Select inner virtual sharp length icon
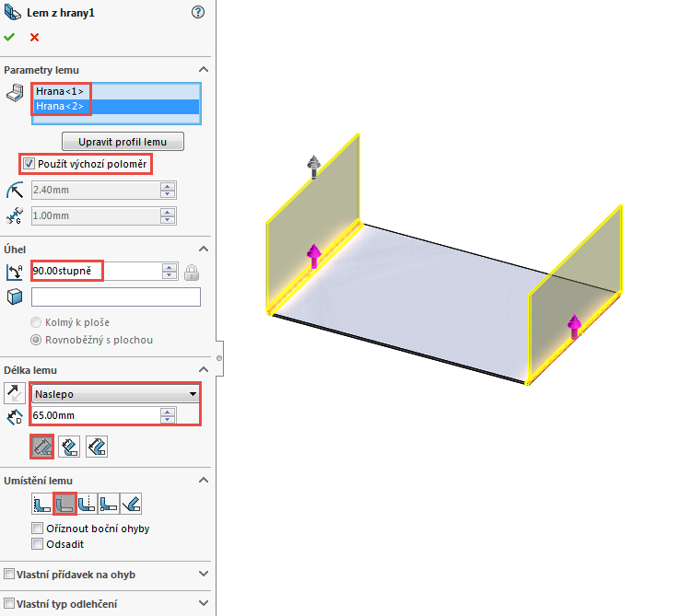Image resolution: width=691 pixels, height=616 pixels. tap(69, 447)
